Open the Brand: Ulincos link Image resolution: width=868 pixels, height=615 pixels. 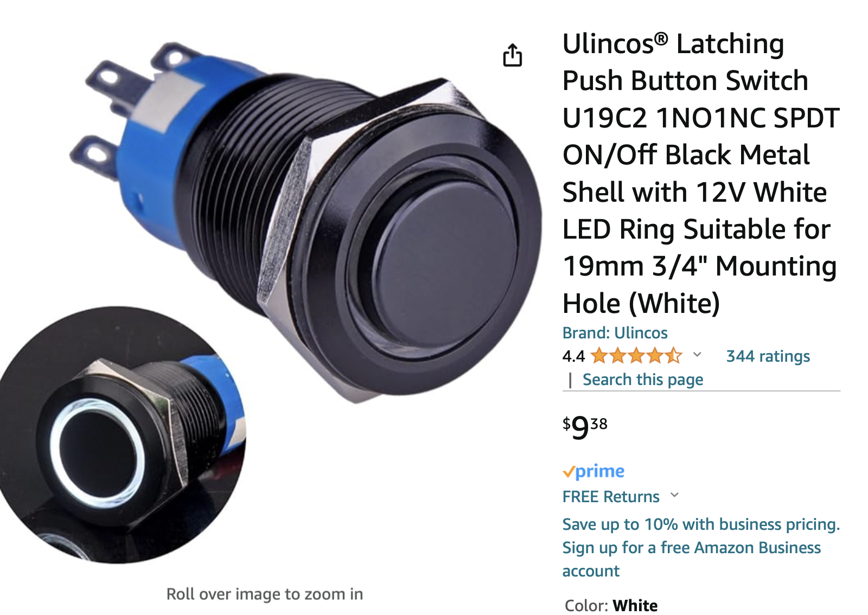(615, 332)
